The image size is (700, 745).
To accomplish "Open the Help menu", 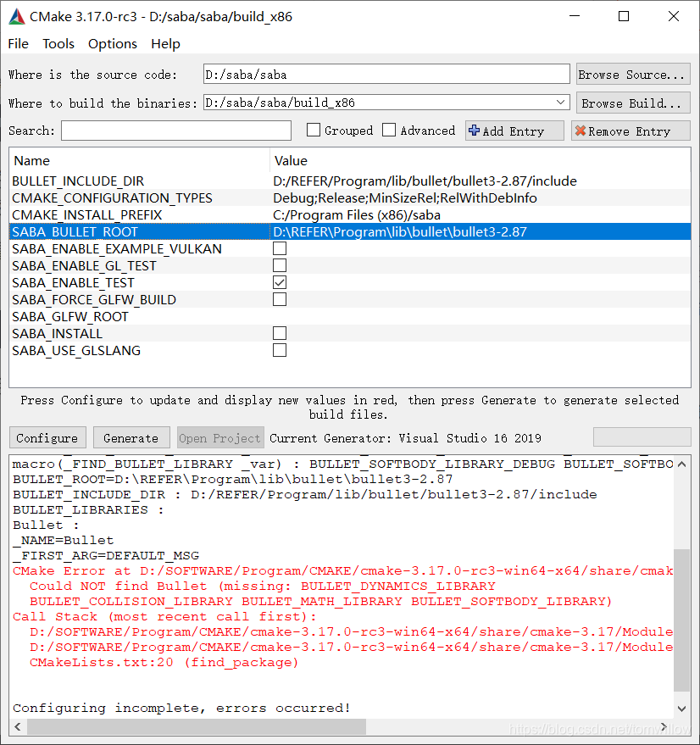I will click(165, 44).
